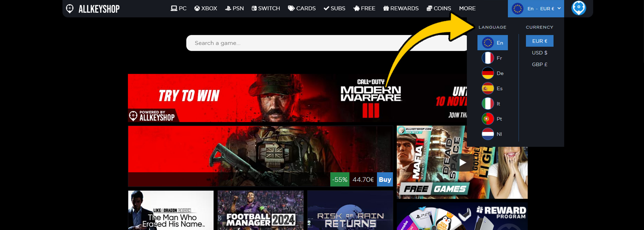644x230 pixels.
Task: Expand the MORE navigation menu
Action: (467, 8)
